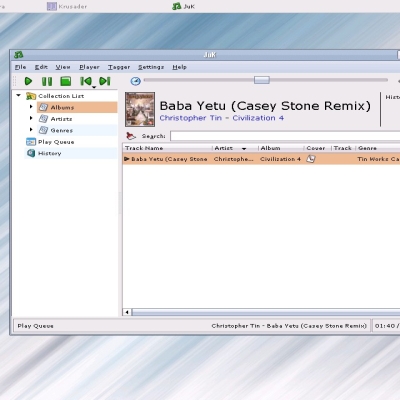Select the Artists icon in sidebar
Image resolution: width=400 pixels, height=400 pixels.
tap(43, 118)
